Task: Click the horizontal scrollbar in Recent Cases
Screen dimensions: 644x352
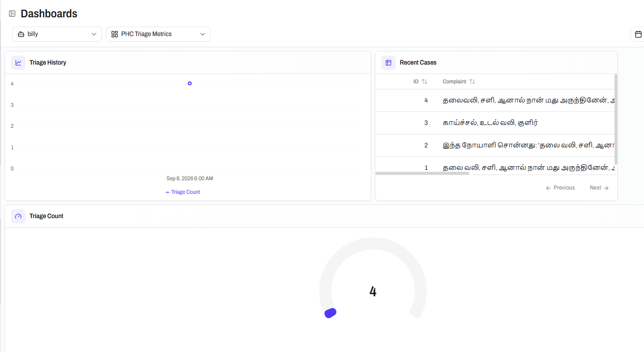Action: click(422, 173)
